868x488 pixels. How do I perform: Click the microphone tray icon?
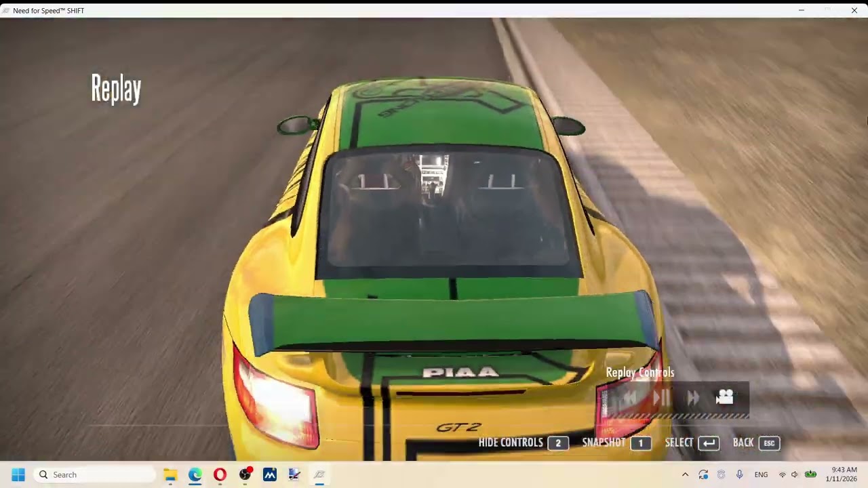739,474
